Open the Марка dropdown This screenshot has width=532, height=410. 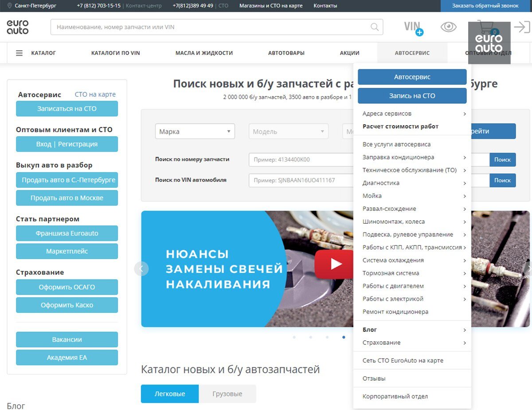pos(195,131)
